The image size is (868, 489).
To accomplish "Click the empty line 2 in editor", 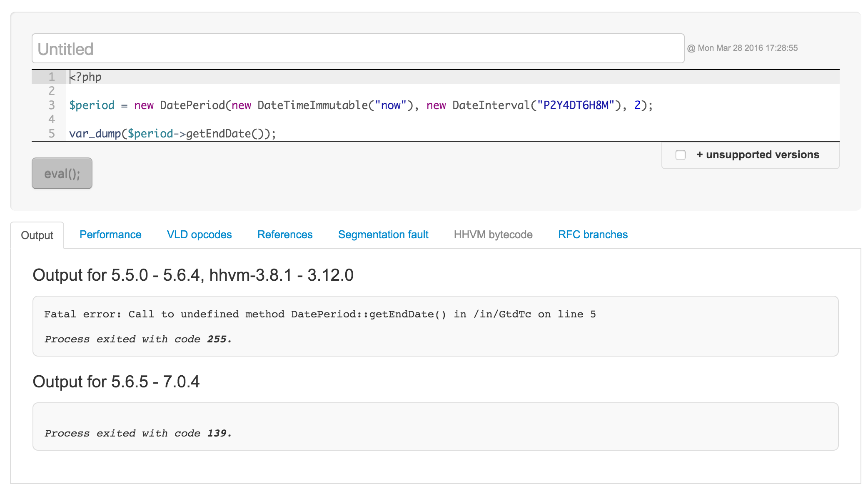I will click(x=436, y=91).
